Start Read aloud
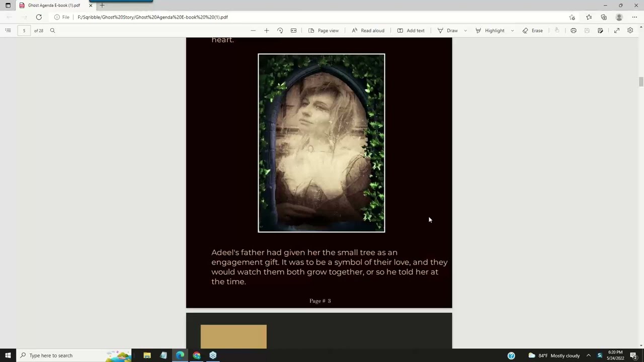644x362 pixels. [368, 31]
